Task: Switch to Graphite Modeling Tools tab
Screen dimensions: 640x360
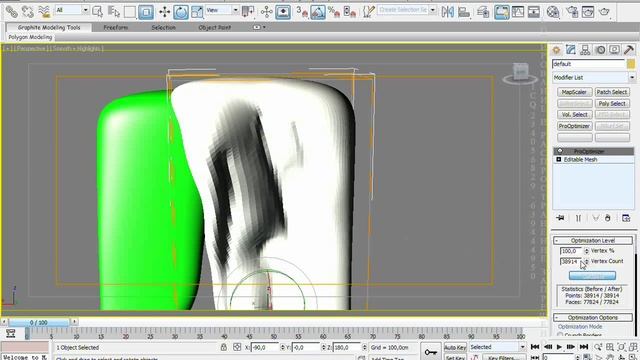Action: [49, 27]
